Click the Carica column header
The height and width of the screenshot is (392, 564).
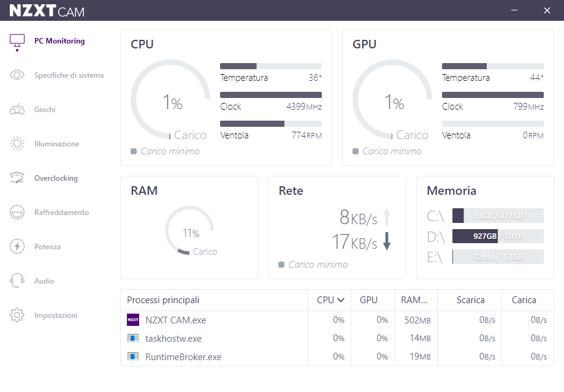click(524, 300)
